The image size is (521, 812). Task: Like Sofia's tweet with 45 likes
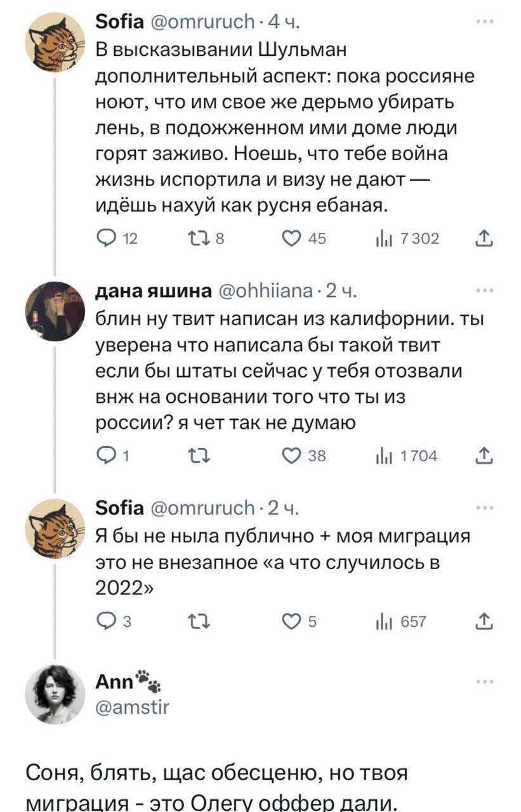click(294, 238)
